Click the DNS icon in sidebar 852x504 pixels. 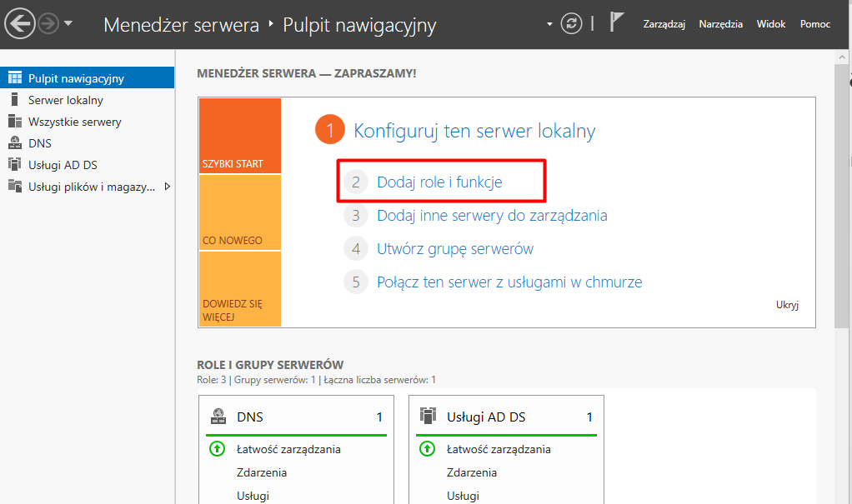pyautogui.click(x=14, y=143)
